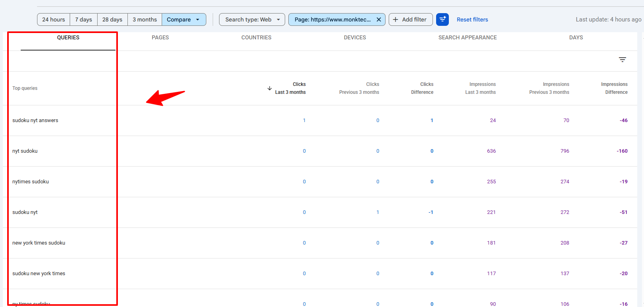The width and height of the screenshot is (644, 307).
Task: Select the 7 days date range
Action: tap(84, 19)
